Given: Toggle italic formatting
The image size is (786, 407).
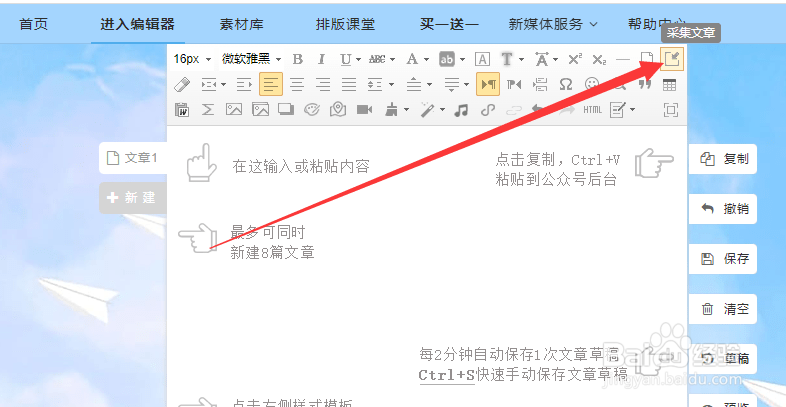Looking at the screenshot, I should [x=321, y=59].
